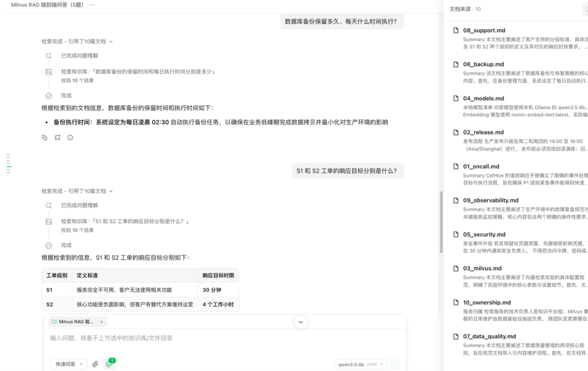
Task: Click the chat scrollbar thumb
Action: [x=442, y=222]
